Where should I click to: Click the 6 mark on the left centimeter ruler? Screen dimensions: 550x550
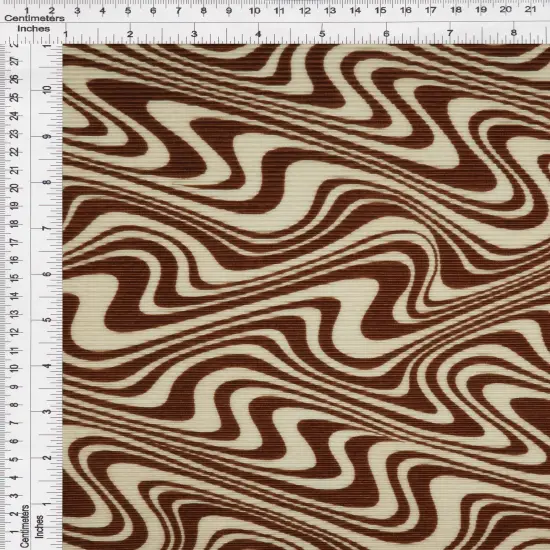coord(14,441)
